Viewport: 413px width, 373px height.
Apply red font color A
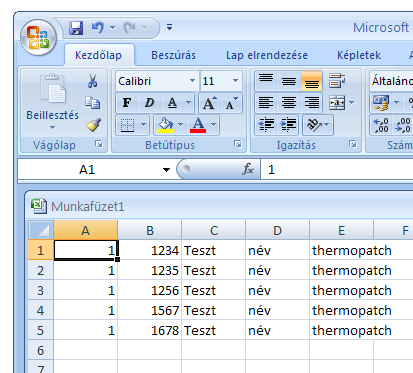tap(198, 125)
